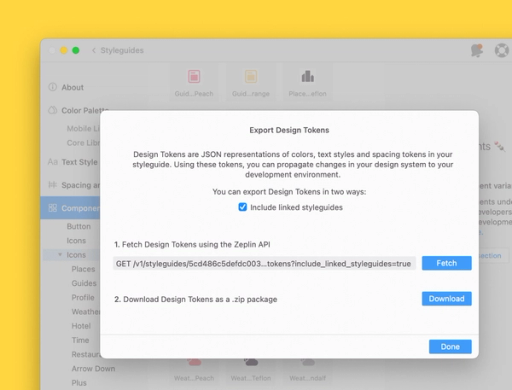Select Places under Icons section
Viewport: 512px width, 390px height.
tap(83, 269)
